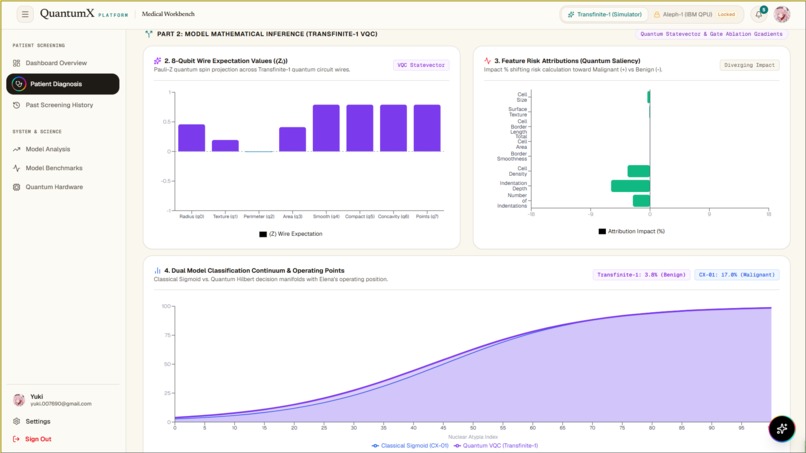Toggle (Z) Wire Expectation legend swatch
Viewport: 806px width, 453px height.
(263, 234)
